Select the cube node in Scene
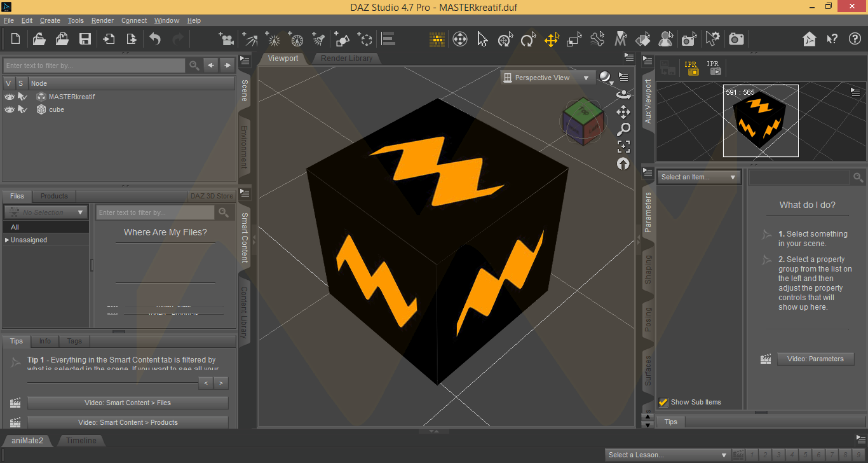 click(x=57, y=109)
